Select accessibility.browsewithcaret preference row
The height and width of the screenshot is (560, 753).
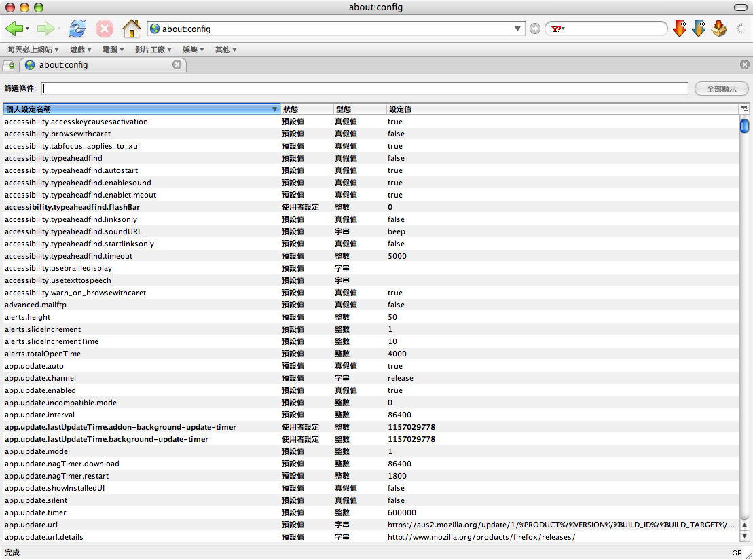click(x=371, y=134)
